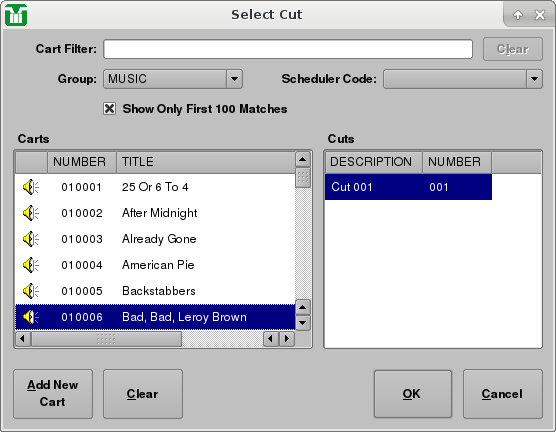The height and width of the screenshot is (432, 556).
Task: Toggle Show Only First 100 Matches checkbox
Action: click(x=110, y=109)
